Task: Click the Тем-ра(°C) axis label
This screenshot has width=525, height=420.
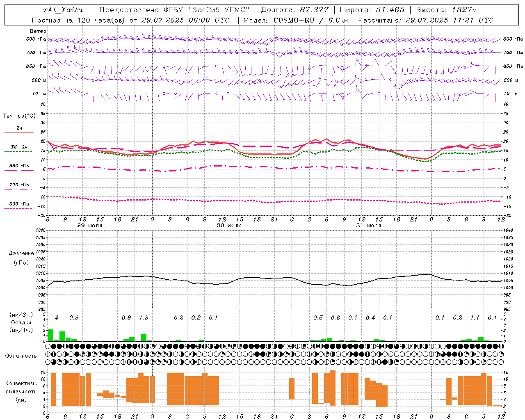Action: [19, 116]
